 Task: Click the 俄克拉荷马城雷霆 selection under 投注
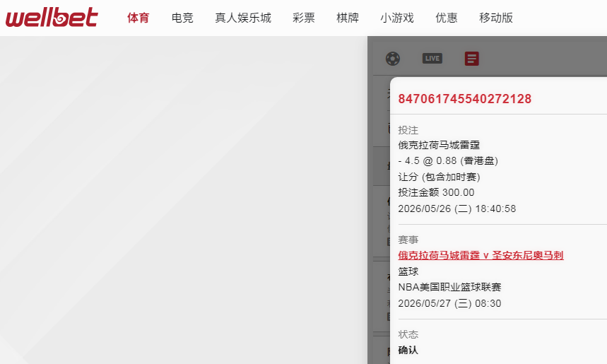439,145
